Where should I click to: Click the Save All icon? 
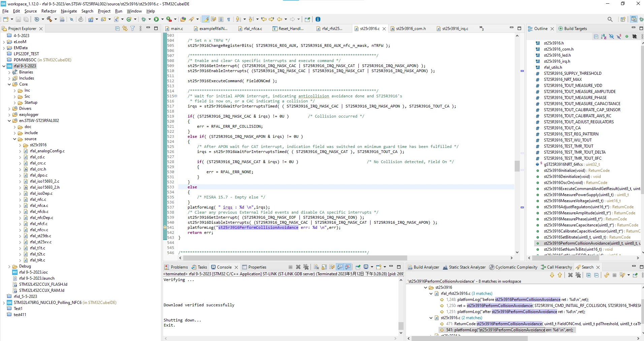(x=26, y=19)
